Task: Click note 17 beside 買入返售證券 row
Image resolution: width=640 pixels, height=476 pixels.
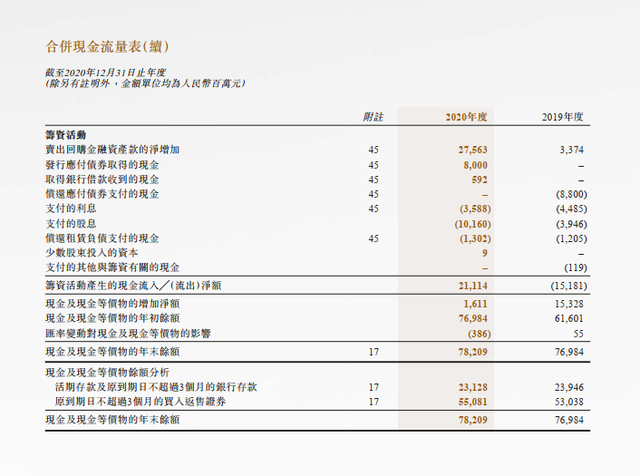Action: click(373, 402)
